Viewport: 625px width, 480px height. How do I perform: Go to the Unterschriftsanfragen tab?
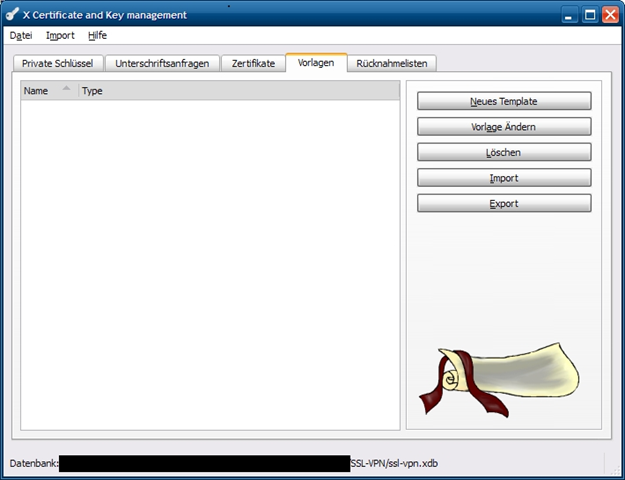162,63
